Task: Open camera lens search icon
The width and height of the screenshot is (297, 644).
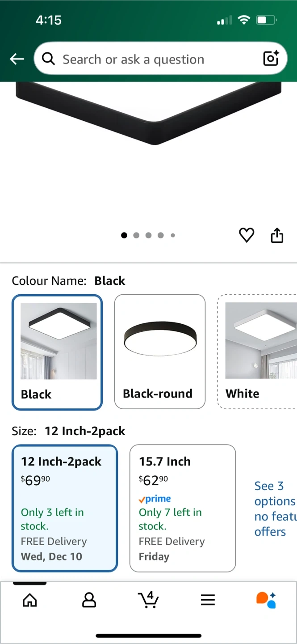Action: pyautogui.click(x=271, y=59)
